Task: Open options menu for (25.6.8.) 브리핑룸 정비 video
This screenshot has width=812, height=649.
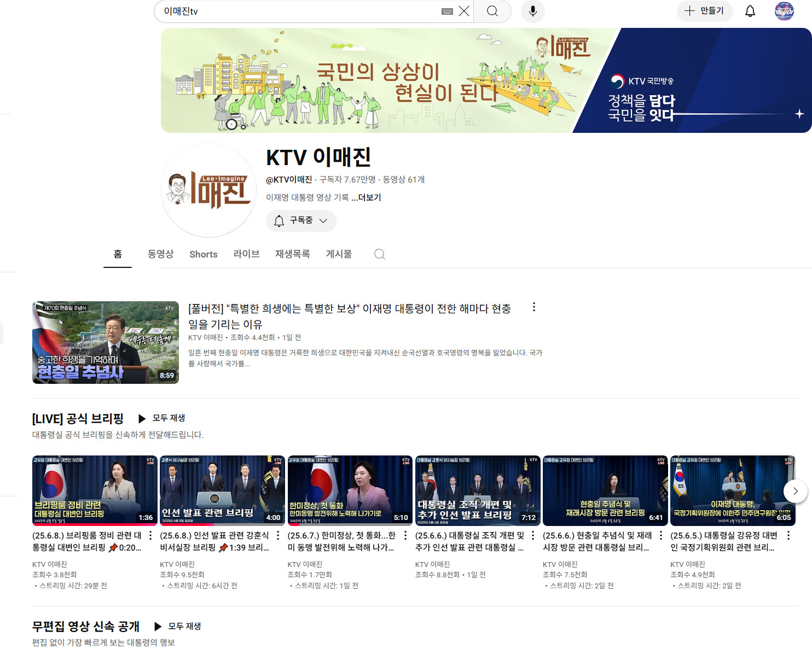Action: click(x=150, y=535)
